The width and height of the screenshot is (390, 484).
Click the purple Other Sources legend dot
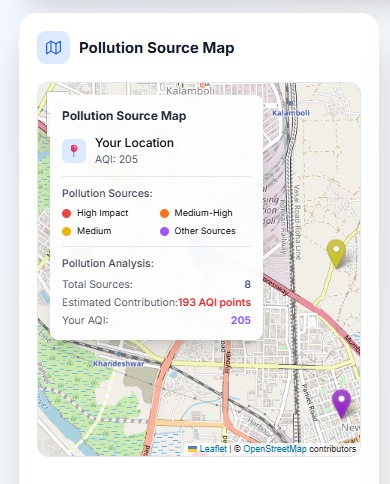164,231
